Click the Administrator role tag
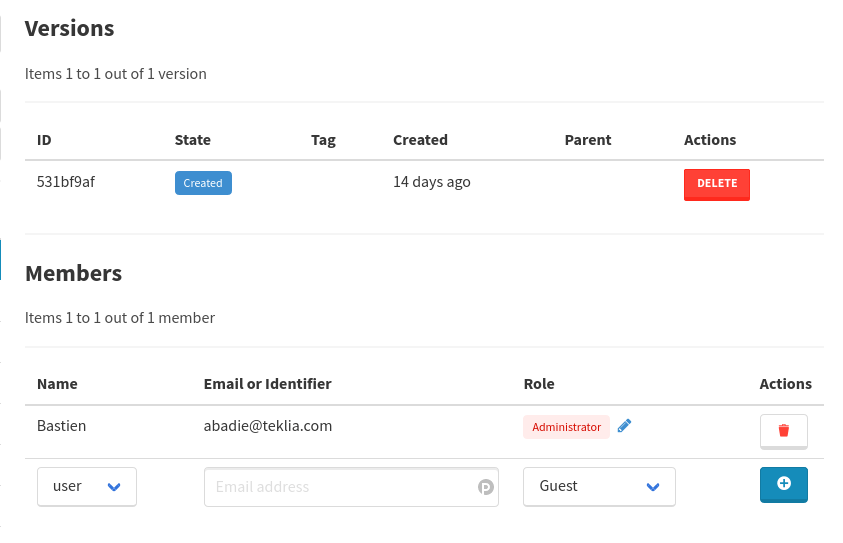 point(566,427)
